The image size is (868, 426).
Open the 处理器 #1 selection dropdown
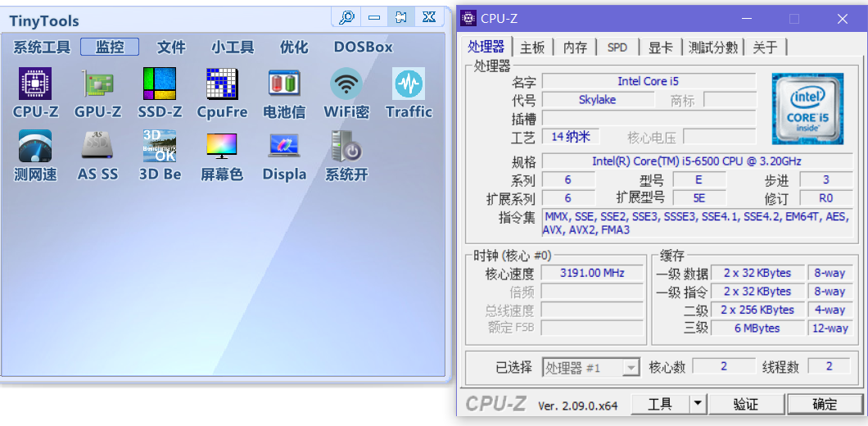[590, 367]
